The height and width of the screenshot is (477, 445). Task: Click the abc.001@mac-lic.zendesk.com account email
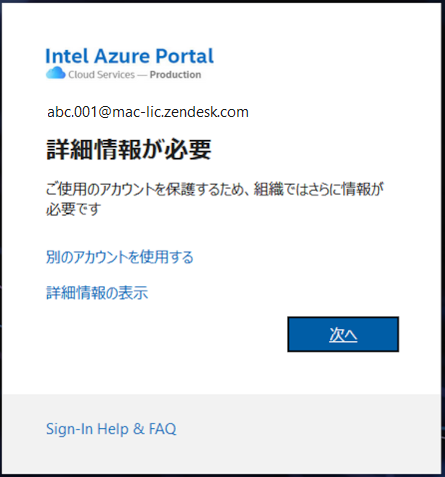[148, 112]
